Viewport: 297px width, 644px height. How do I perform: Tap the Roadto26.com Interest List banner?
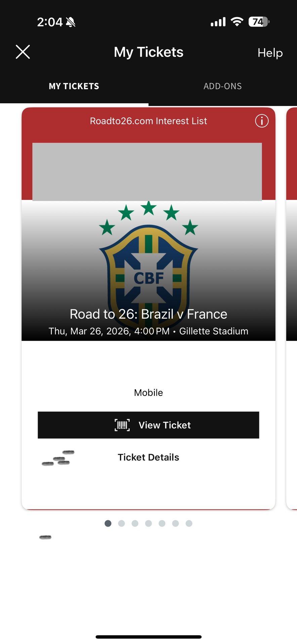(148, 121)
